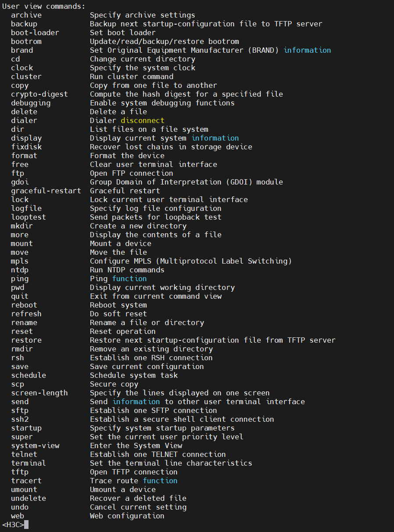
Task: Click the "archive" command in the list
Action: coord(26,15)
